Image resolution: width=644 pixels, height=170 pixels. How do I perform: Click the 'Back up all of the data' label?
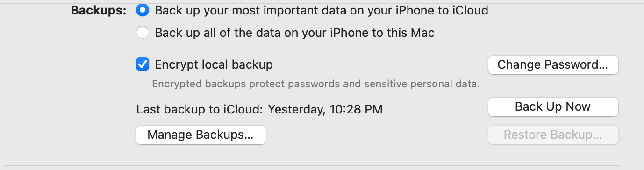[x=294, y=33]
